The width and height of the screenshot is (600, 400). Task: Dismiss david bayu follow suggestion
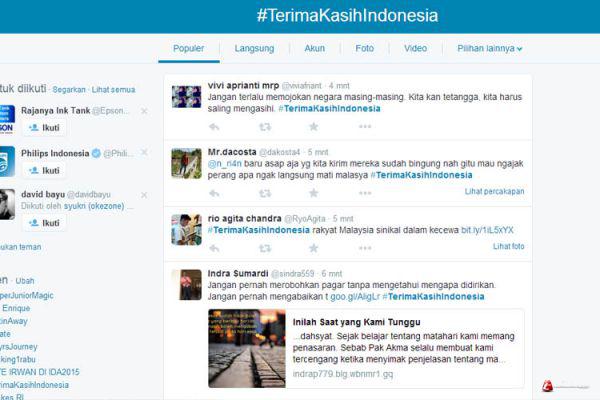[144, 195]
